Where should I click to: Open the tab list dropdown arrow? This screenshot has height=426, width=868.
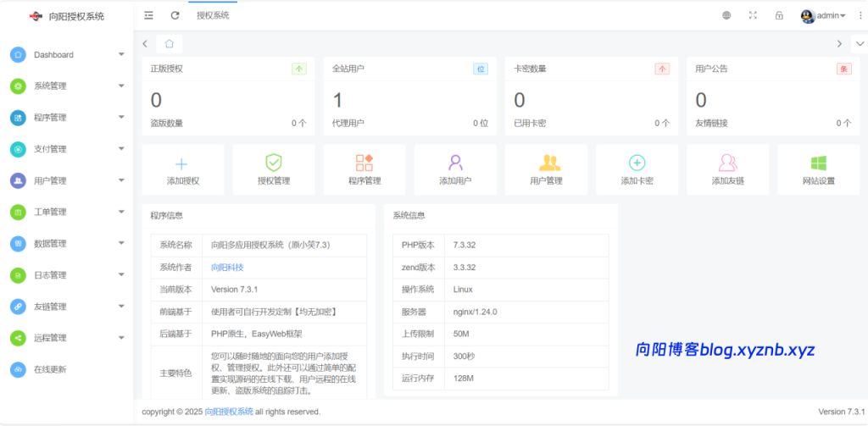(859, 43)
